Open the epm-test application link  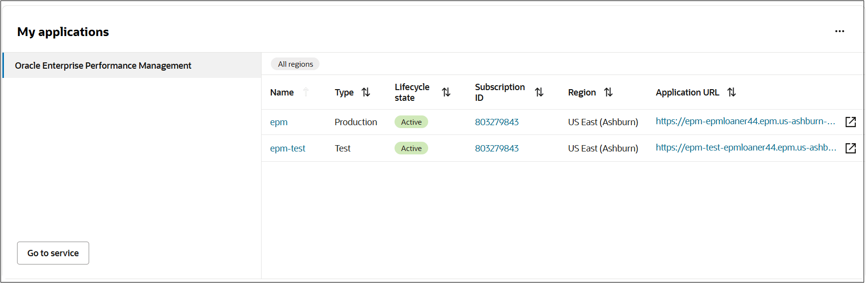coord(288,149)
